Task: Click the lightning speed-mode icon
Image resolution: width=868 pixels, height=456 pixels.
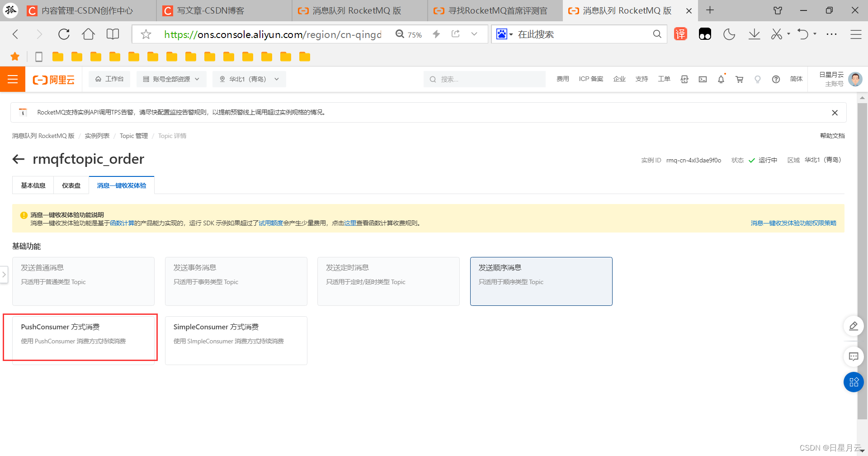Action: coord(436,34)
